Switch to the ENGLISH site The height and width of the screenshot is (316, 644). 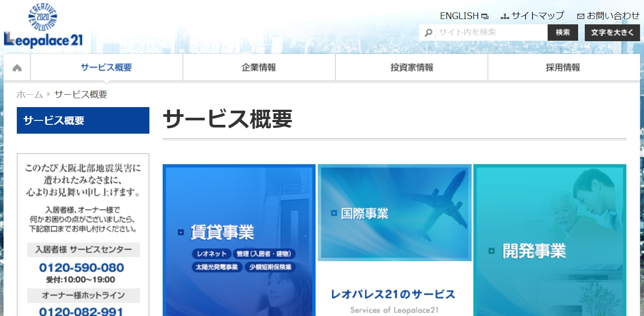pos(459,16)
